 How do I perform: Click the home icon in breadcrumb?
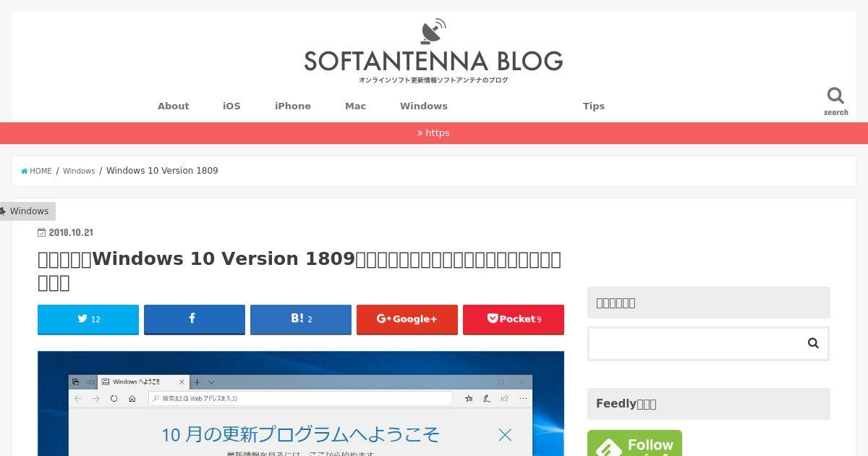click(25, 172)
